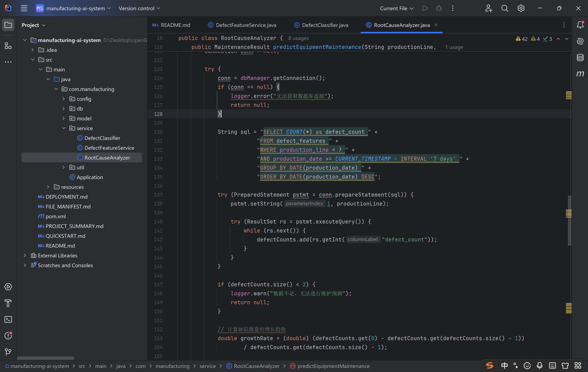Image resolution: width=588 pixels, height=372 pixels.
Task: Open the Version control dropdown menu
Action: 139,8
